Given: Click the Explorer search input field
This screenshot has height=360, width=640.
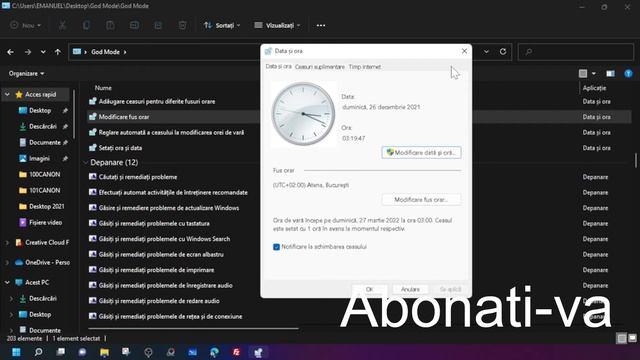Looking at the screenshot, I should (576, 52).
